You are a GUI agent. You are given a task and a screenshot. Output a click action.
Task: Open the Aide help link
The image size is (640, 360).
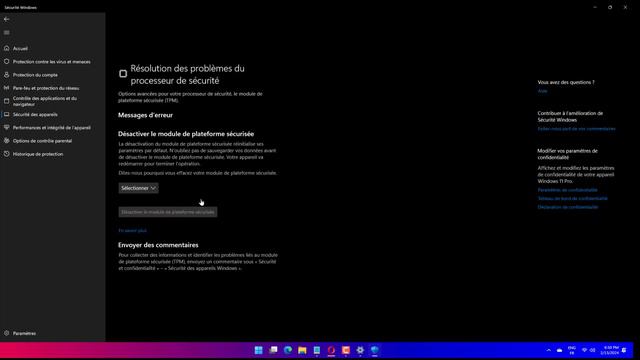tap(542, 91)
